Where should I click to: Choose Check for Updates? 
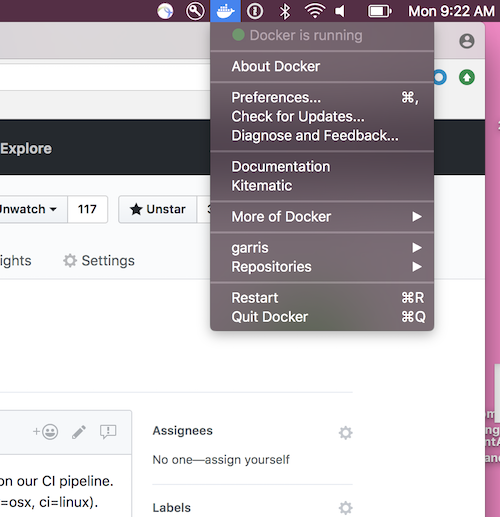tap(322, 116)
